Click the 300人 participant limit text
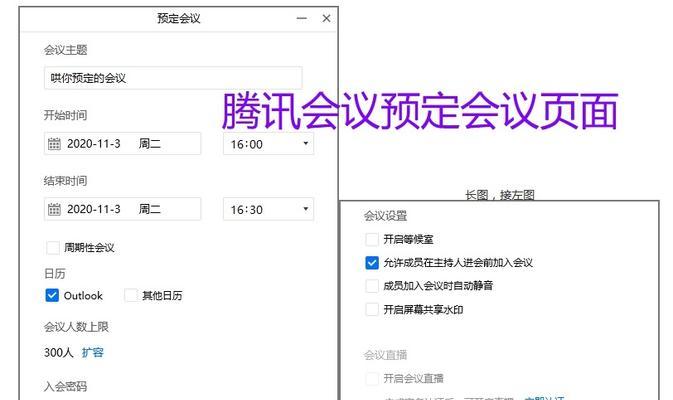 (x=59, y=352)
